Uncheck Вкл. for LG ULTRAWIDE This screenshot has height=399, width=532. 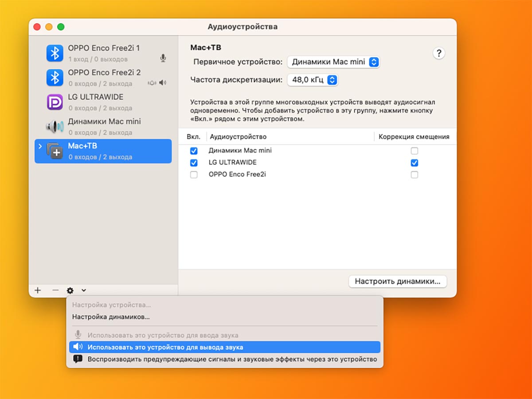tap(194, 163)
